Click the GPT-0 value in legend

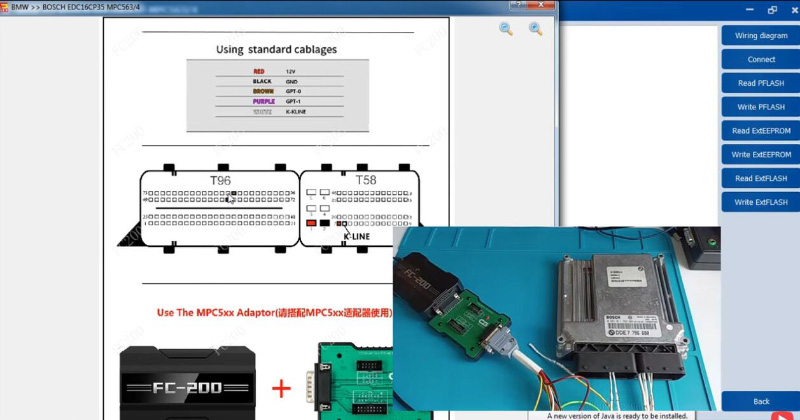(293, 91)
